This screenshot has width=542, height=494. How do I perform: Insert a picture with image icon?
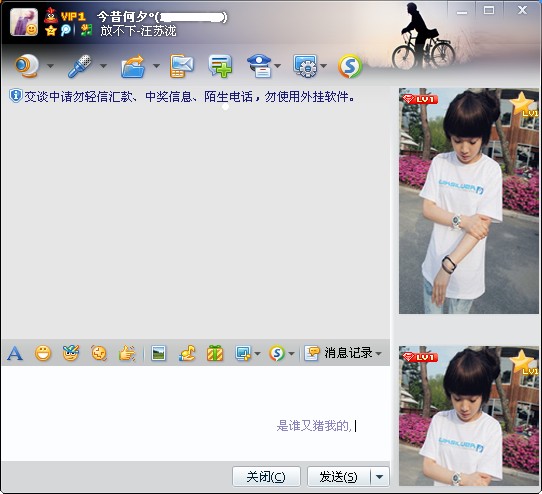(x=159, y=353)
